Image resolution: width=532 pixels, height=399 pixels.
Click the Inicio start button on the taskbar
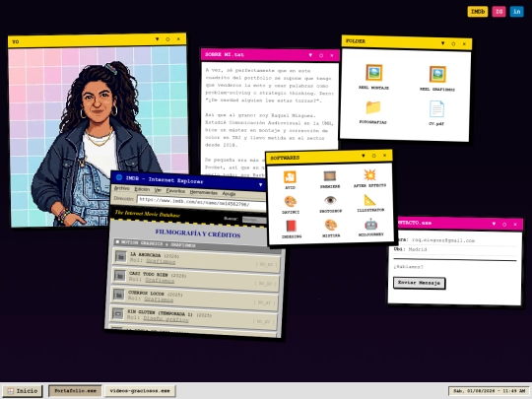(23, 391)
